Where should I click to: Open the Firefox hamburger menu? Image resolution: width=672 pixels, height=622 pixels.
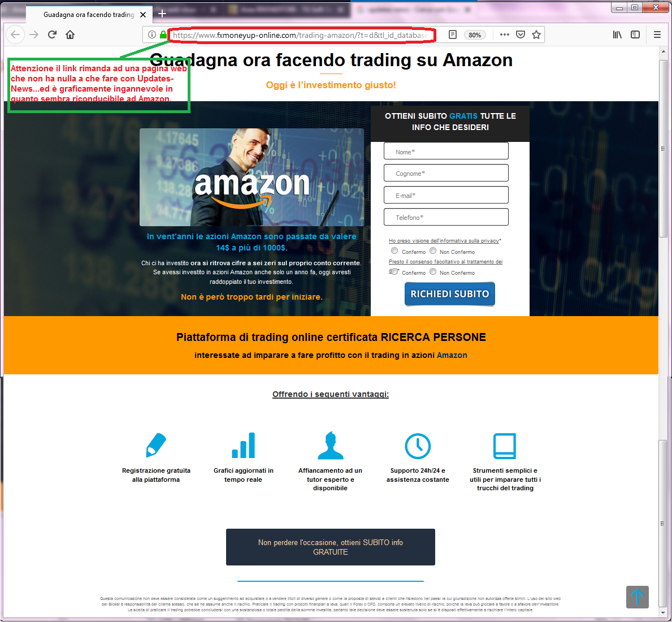click(x=657, y=34)
